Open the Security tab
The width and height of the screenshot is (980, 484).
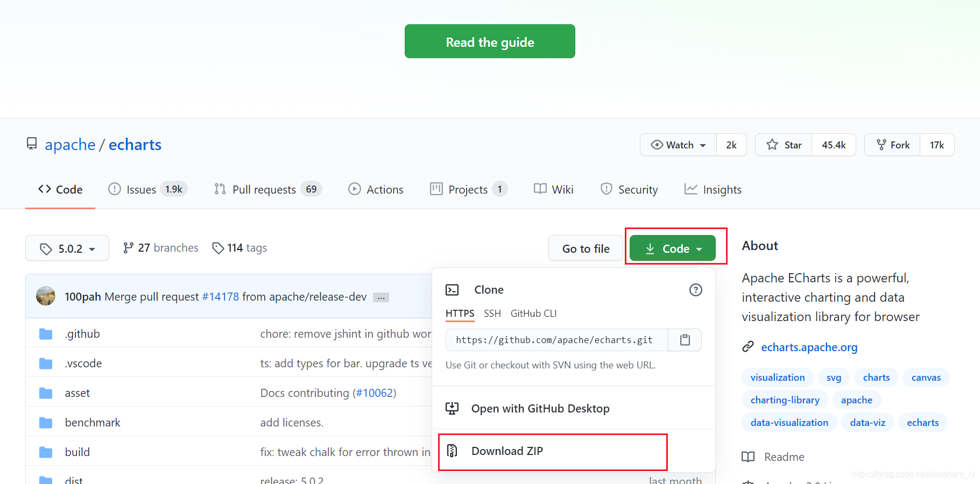(x=629, y=189)
